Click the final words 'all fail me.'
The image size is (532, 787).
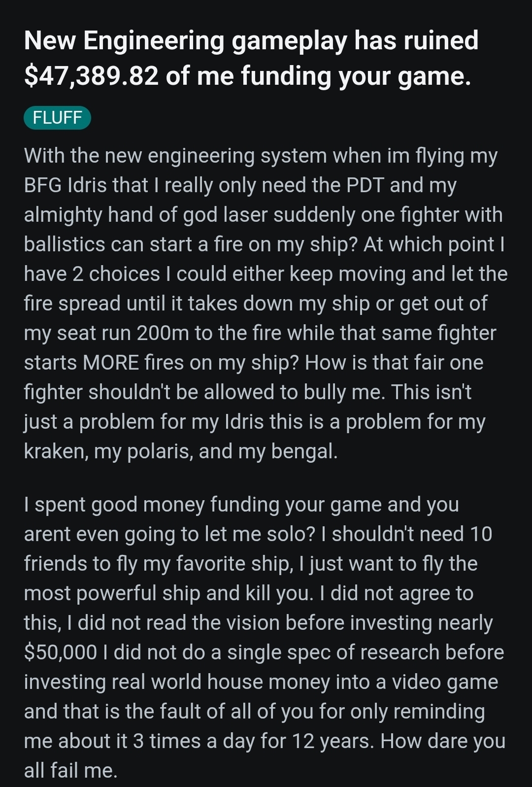70,771
